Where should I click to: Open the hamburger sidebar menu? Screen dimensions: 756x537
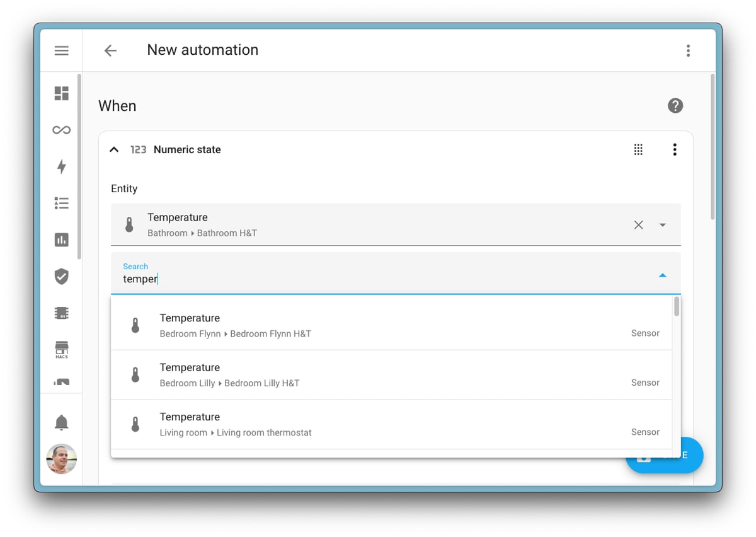pos(61,50)
